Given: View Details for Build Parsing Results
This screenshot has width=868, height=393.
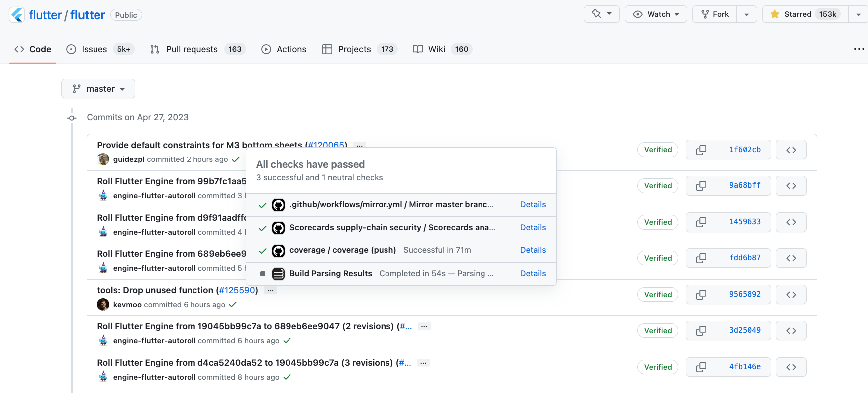Looking at the screenshot, I should click(x=533, y=274).
